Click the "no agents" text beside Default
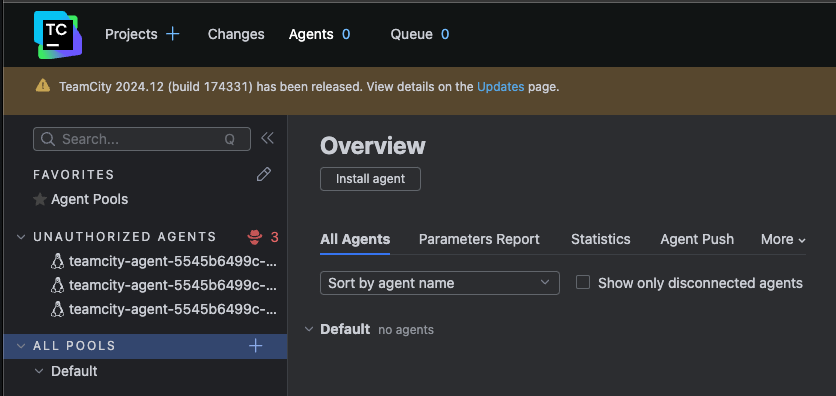Viewport: 836px width, 396px height. 406,330
